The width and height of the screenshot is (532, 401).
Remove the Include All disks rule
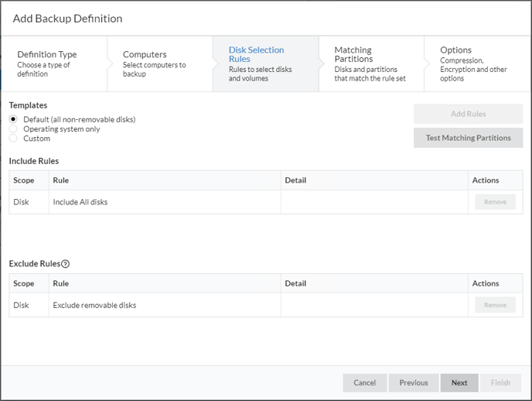495,202
